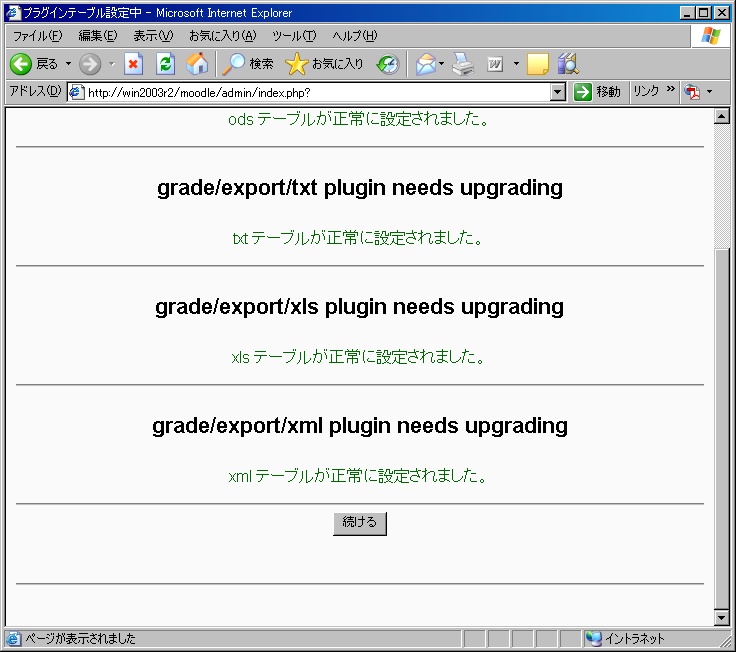Image resolution: width=736 pixels, height=652 pixels.
Task: Refresh the page with the green arrows icon
Action: click(x=165, y=64)
